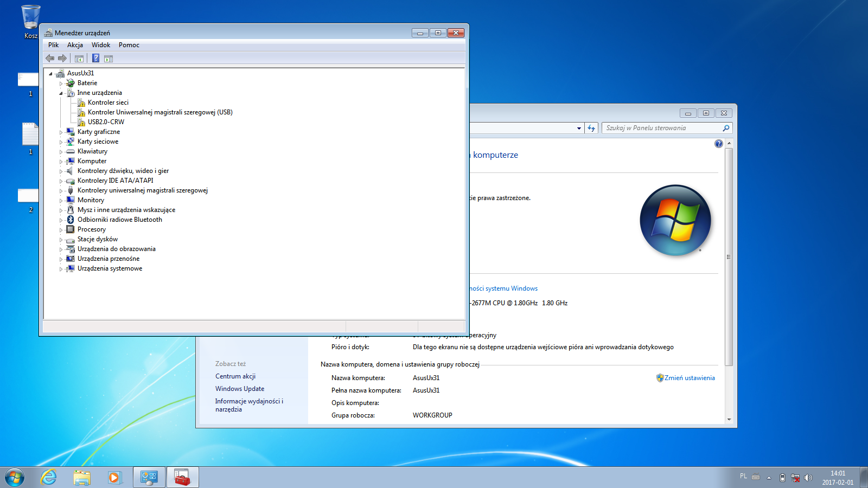Viewport: 868px width, 488px height.
Task: Open Windows Explorer from the taskbar
Action: 82,477
